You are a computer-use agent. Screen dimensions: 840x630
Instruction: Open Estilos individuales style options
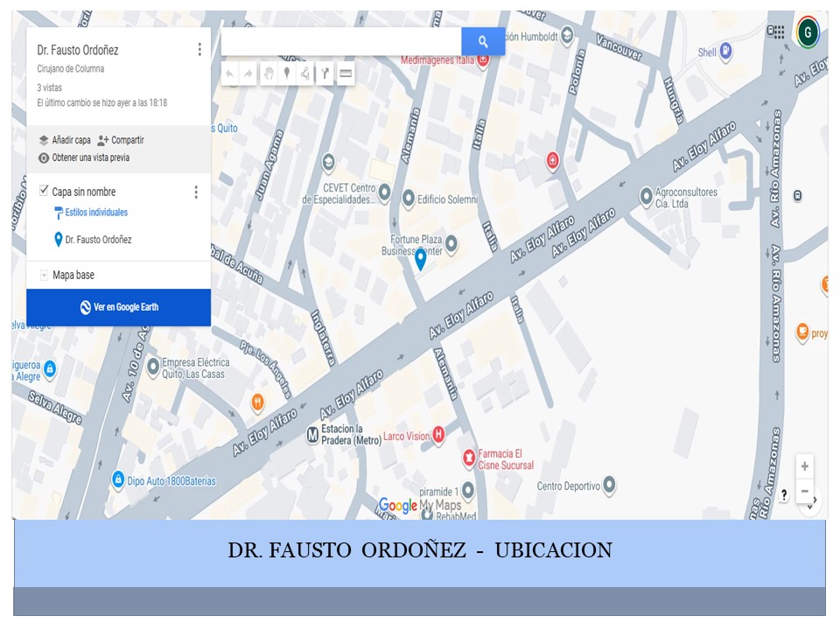click(x=92, y=213)
